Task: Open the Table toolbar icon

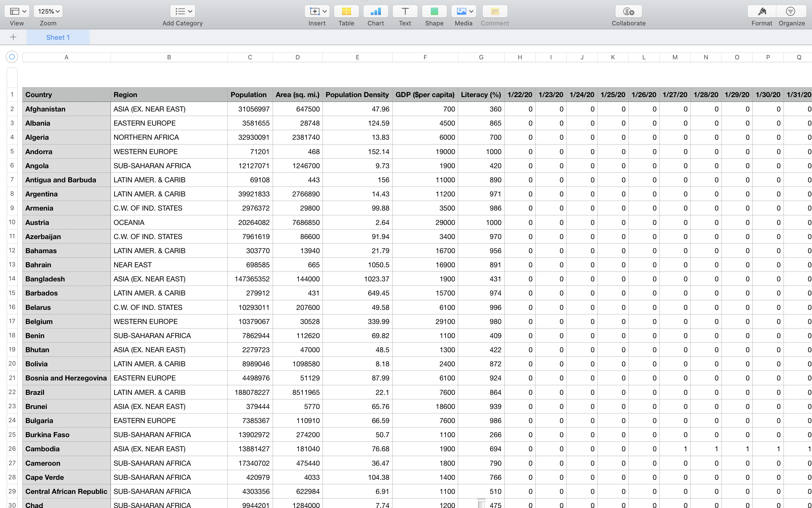Action: [x=346, y=11]
